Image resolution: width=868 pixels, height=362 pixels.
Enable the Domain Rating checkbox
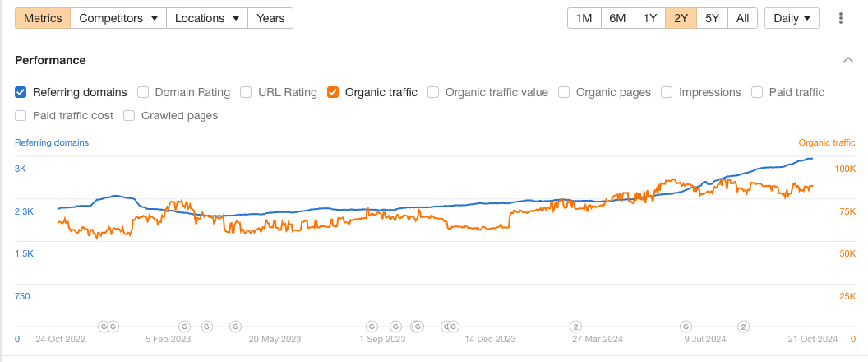coord(143,92)
